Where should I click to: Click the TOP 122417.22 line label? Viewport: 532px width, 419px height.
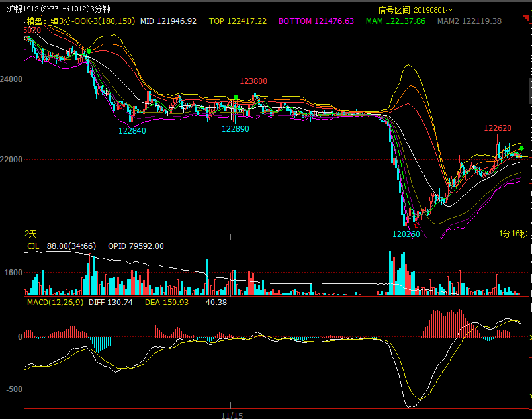pos(238,21)
